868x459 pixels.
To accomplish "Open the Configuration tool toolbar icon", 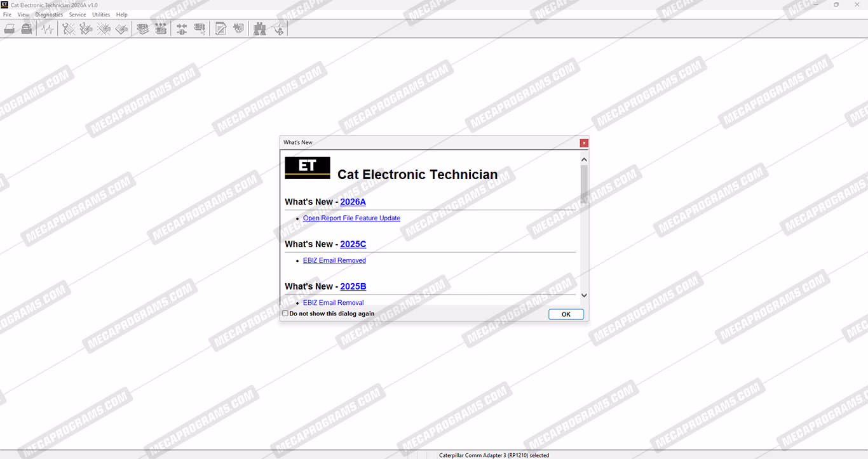I will [161, 29].
